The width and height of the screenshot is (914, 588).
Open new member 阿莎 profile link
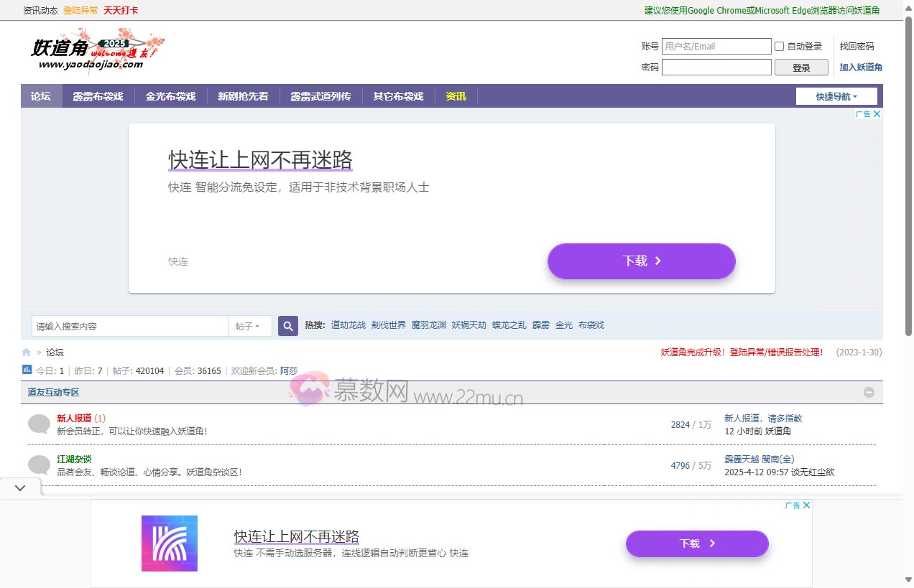pos(289,370)
